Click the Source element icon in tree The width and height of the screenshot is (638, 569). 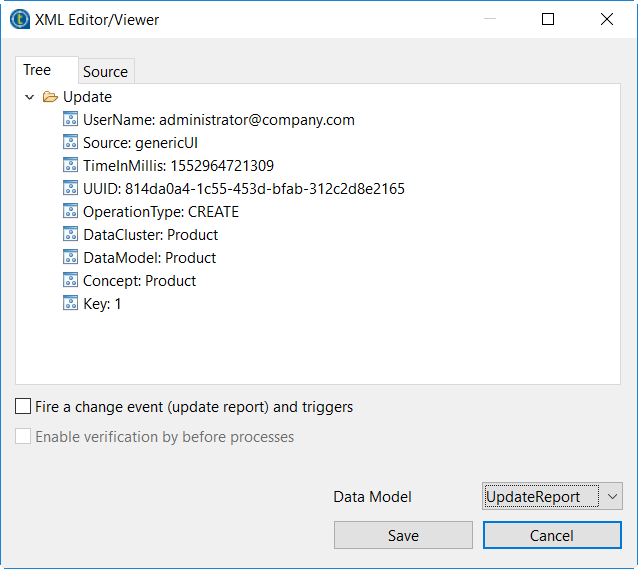tap(71, 143)
